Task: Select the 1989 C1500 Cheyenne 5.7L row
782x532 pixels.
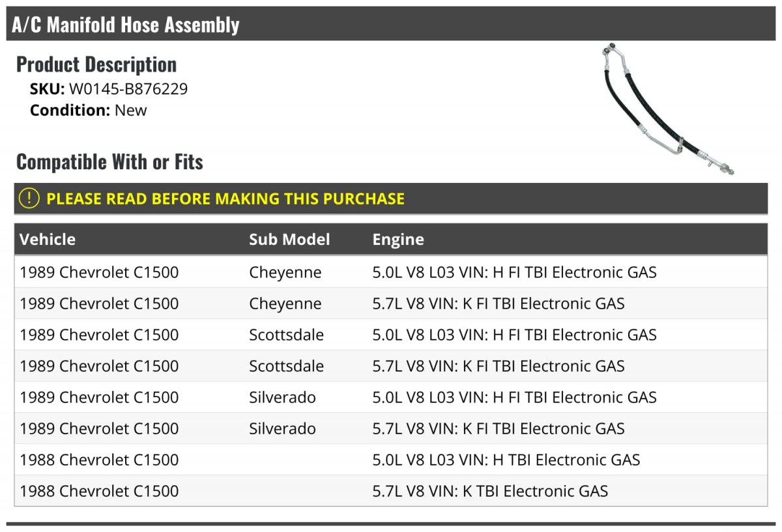Action: 390,303
